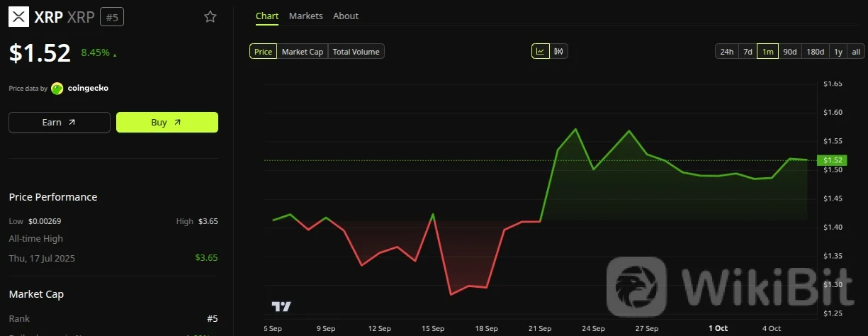
Task: Click the Buy button
Action: (167, 122)
